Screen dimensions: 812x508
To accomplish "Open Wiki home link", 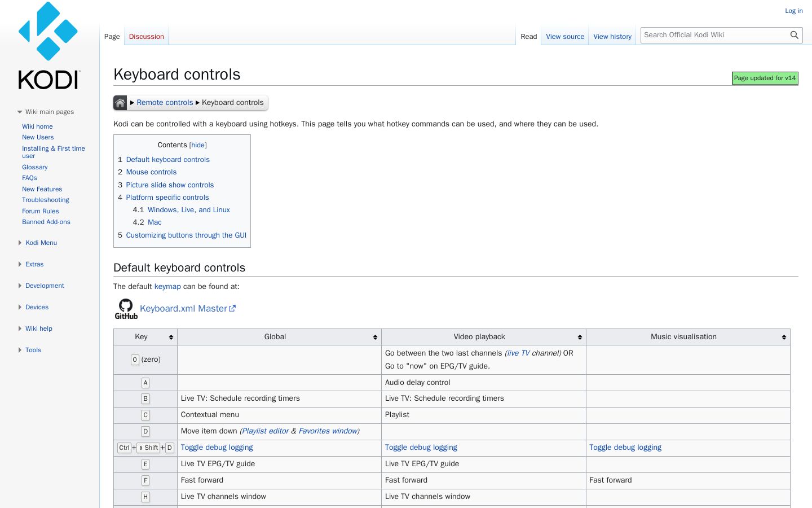I will coord(37,126).
